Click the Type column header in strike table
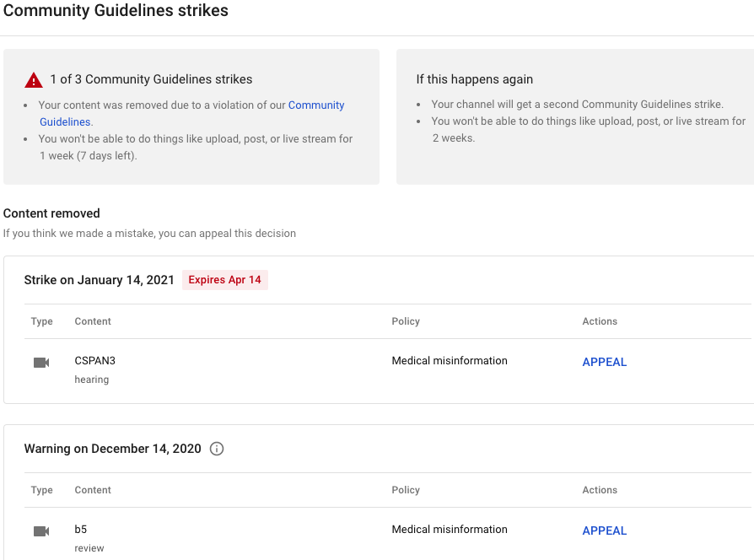Image resolution: width=754 pixels, height=560 pixels. 42,321
